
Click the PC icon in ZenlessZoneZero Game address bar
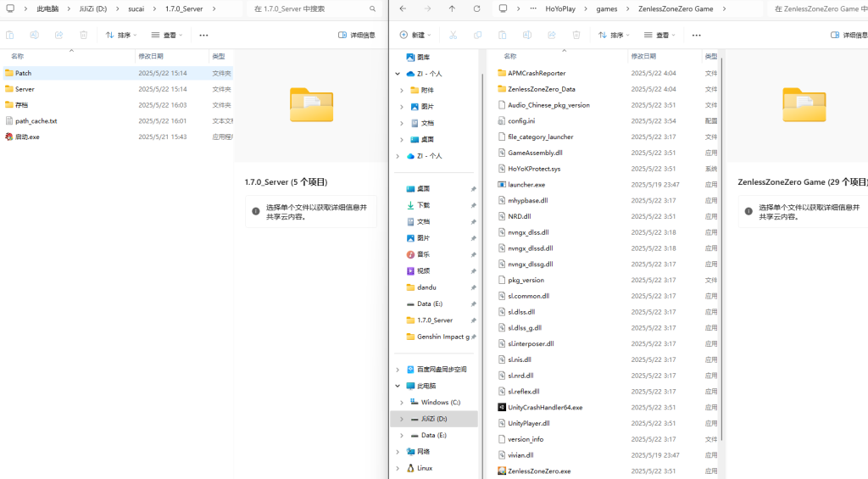coord(503,8)
